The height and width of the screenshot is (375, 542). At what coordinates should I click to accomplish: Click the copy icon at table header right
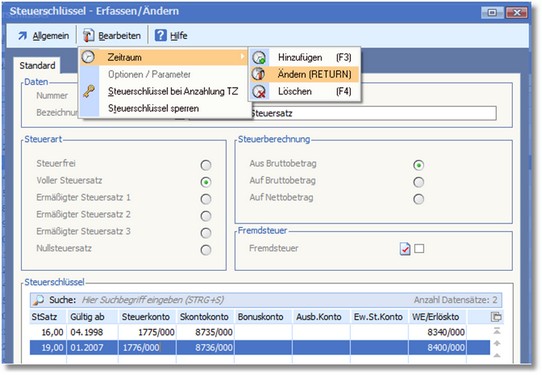(x=496, y=317)
